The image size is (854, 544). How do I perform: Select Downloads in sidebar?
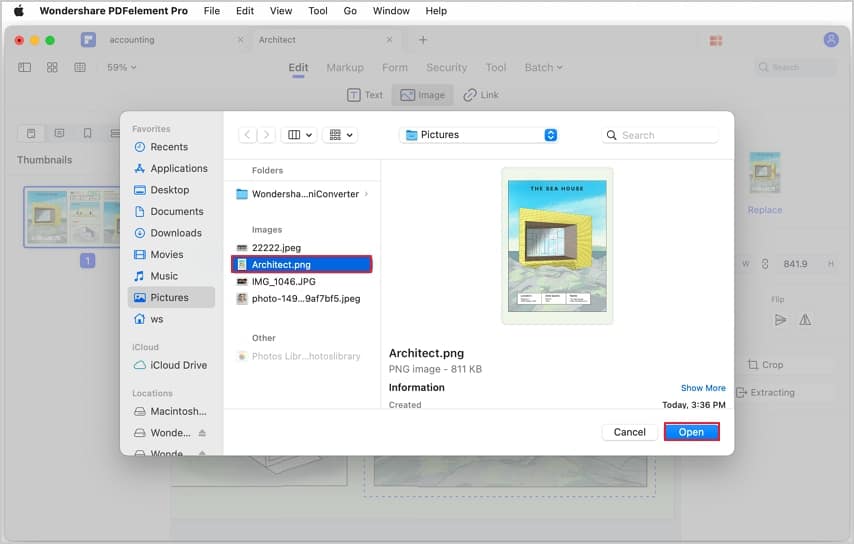coord(170,233)
